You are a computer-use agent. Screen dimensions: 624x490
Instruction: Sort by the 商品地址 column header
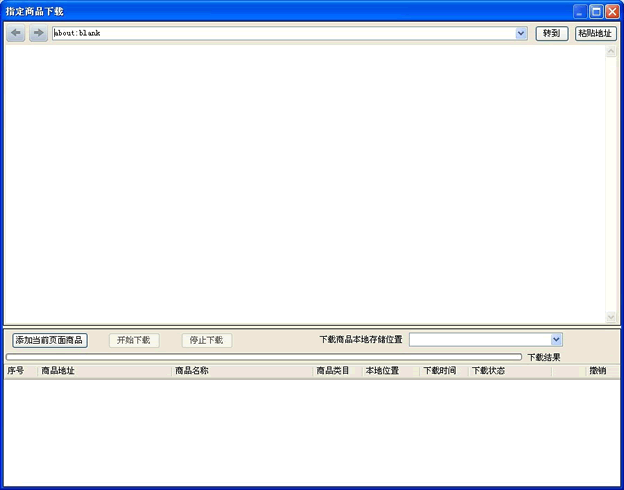tap(104, 371)
